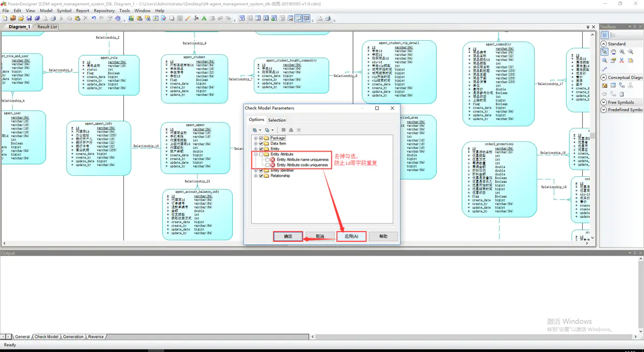
Task: Select the Pointer tool in the Toolbox
Action: pos(605,52)
